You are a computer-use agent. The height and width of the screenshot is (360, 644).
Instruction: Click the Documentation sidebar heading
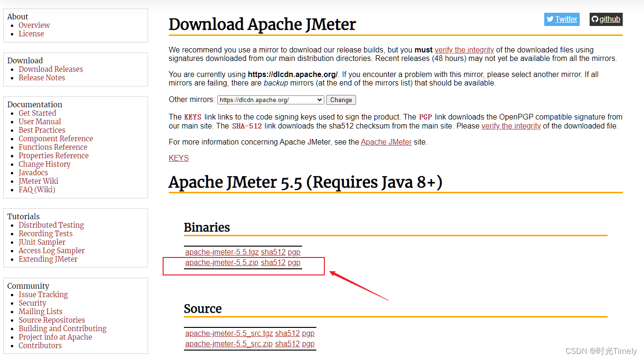click(35, 104)
